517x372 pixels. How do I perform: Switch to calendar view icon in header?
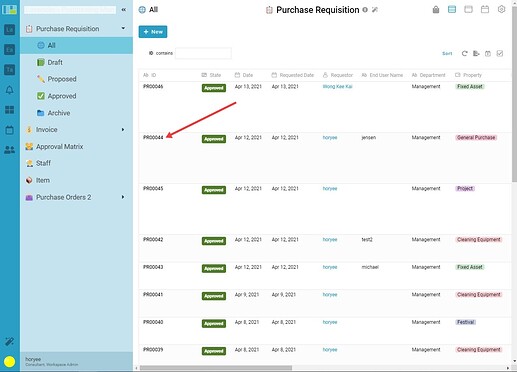click(485, 10)
